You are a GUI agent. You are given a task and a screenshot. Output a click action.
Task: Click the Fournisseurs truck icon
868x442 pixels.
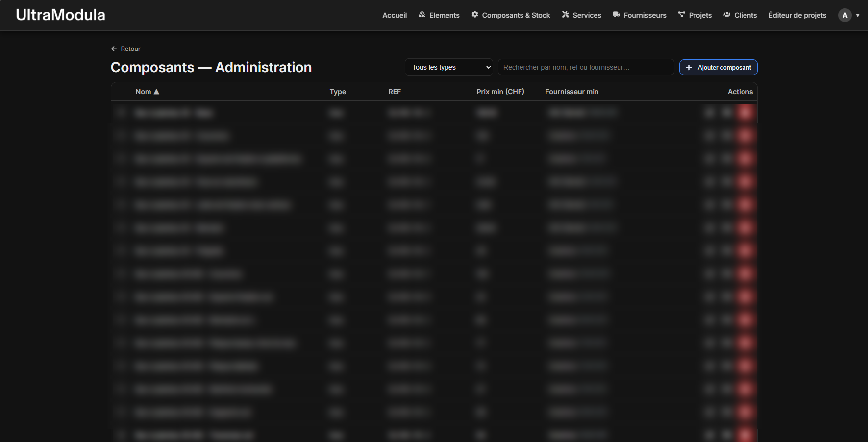click(616, 15)
